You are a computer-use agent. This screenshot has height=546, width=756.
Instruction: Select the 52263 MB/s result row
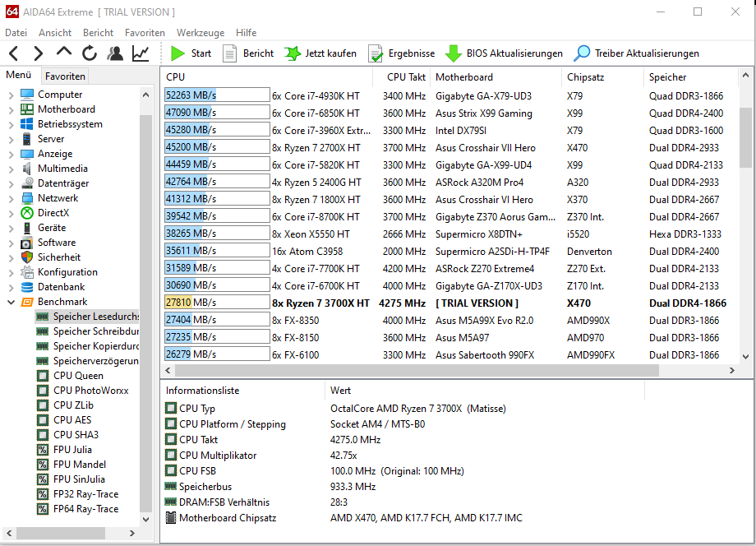point(449,95)
